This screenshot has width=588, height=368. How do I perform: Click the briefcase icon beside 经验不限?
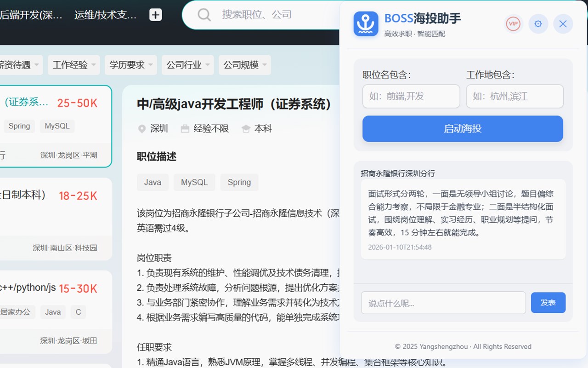[185, 129]
